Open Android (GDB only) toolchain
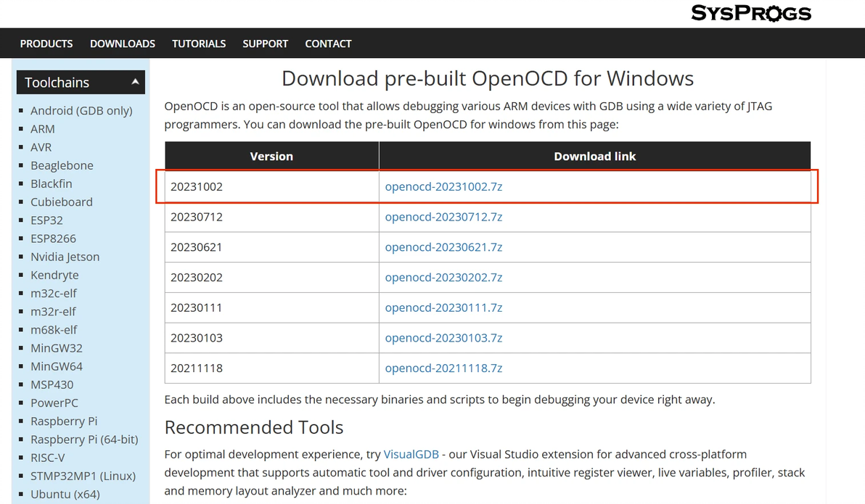 point(81,111)
